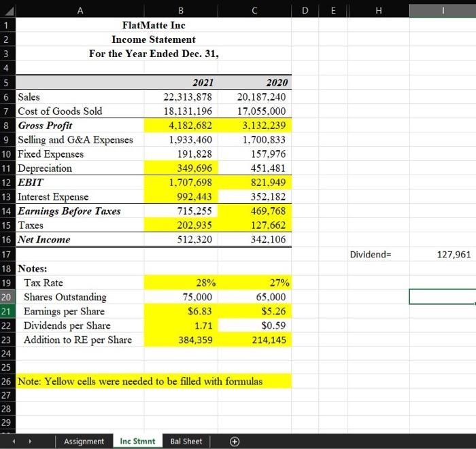Select Net Income value 342,106
Image resolution: width=476 pixels, height=449 pixels.
click(255, 240)
